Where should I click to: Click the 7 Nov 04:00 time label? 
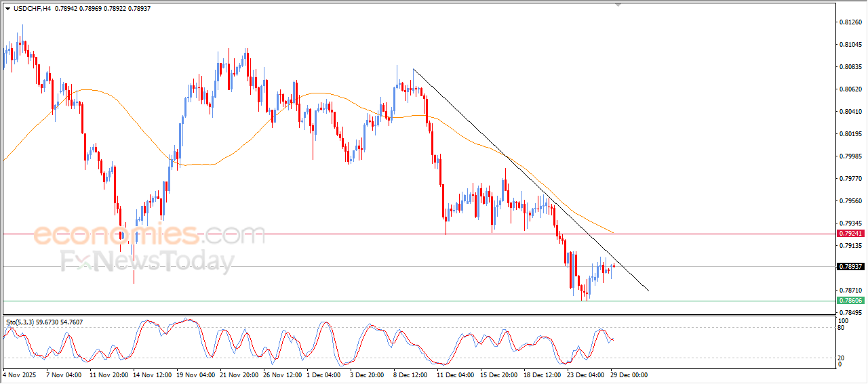[x=64, y=375]
